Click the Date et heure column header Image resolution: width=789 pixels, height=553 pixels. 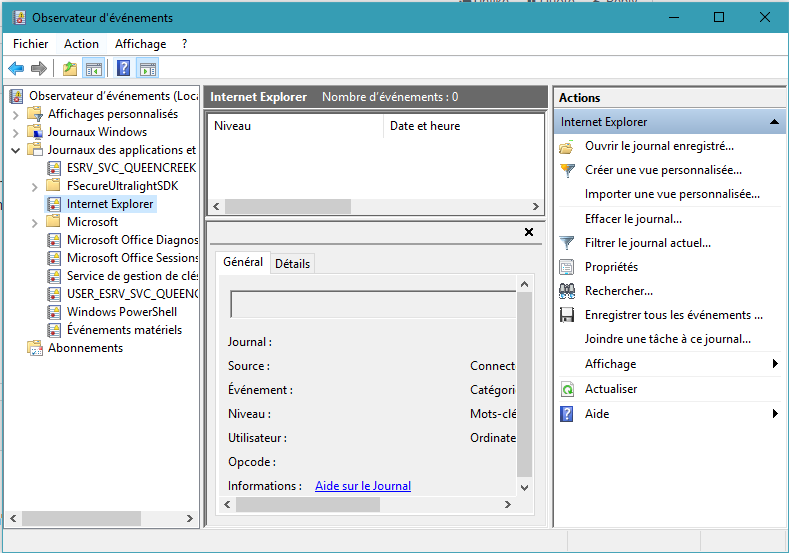pyautogui.click(x=463, y=126)
